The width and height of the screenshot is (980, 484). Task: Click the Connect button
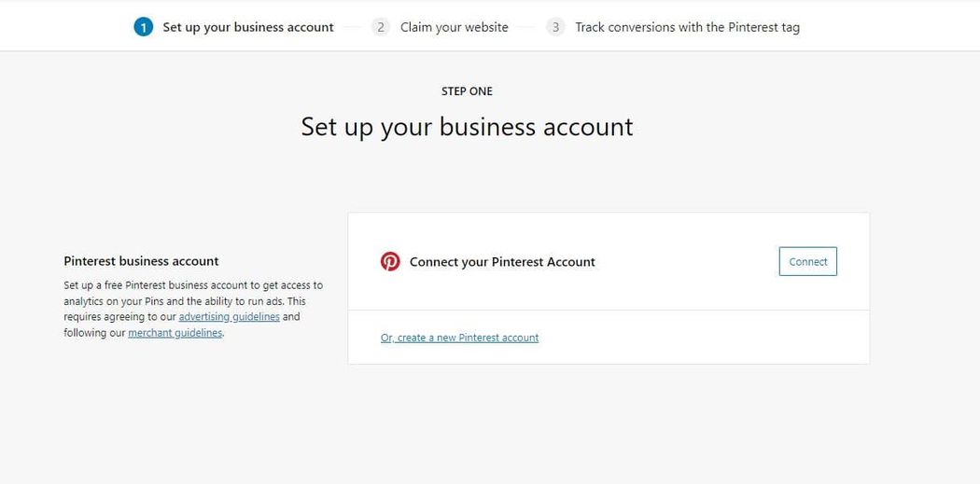coord(808,262)
